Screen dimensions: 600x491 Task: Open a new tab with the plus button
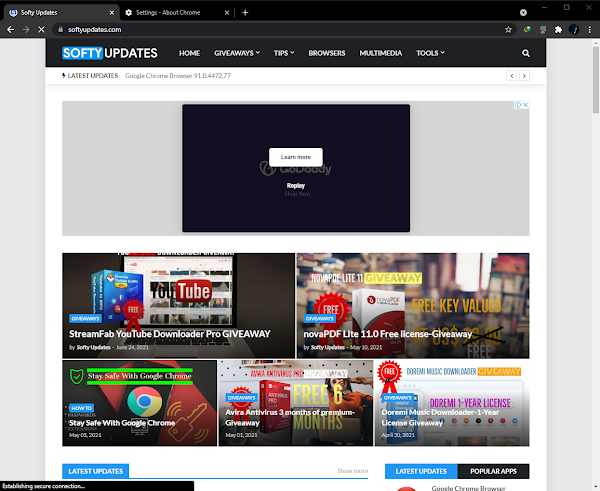(245, 13)
